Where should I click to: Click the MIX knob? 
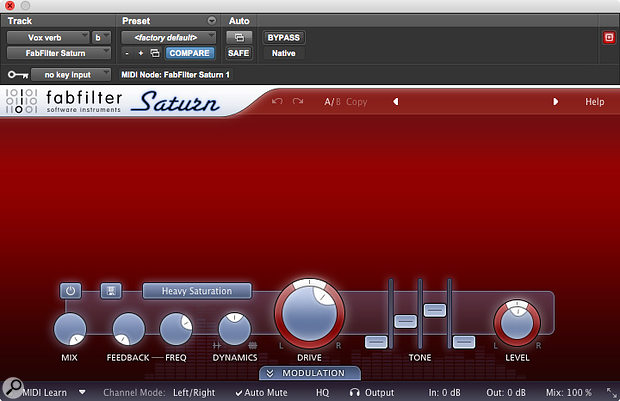coord(70,329)
